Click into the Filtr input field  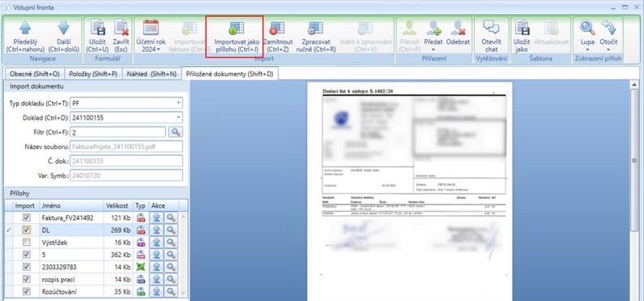[x=118, y=132]
